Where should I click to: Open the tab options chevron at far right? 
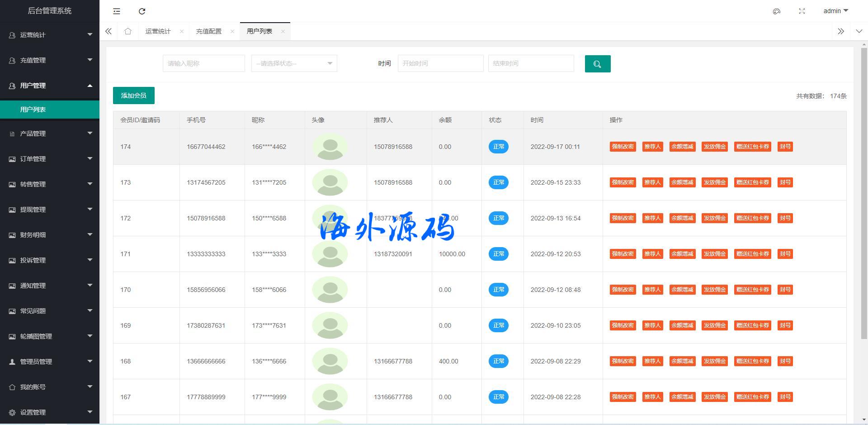coord(859,31)
